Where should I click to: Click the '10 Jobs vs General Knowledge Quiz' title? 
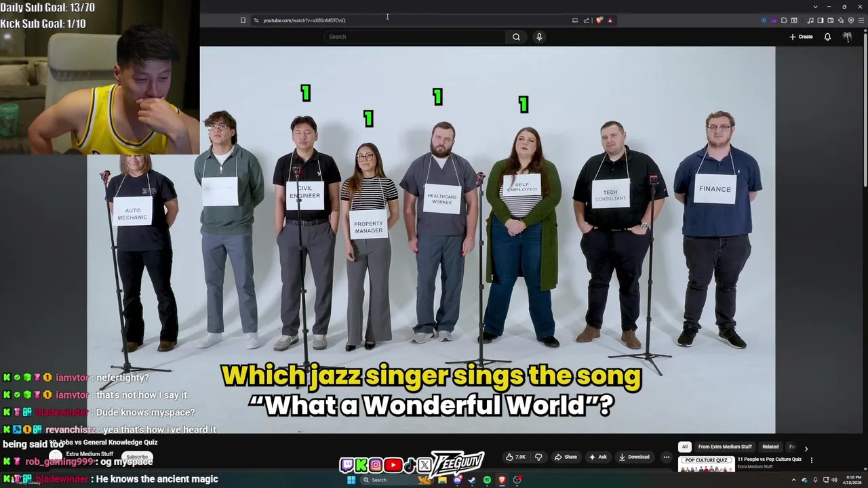coord(103,443)
